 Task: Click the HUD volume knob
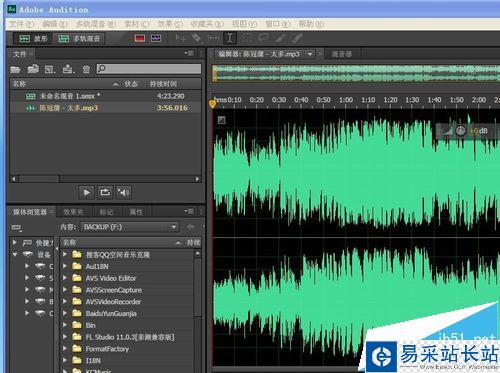point(460,131)
